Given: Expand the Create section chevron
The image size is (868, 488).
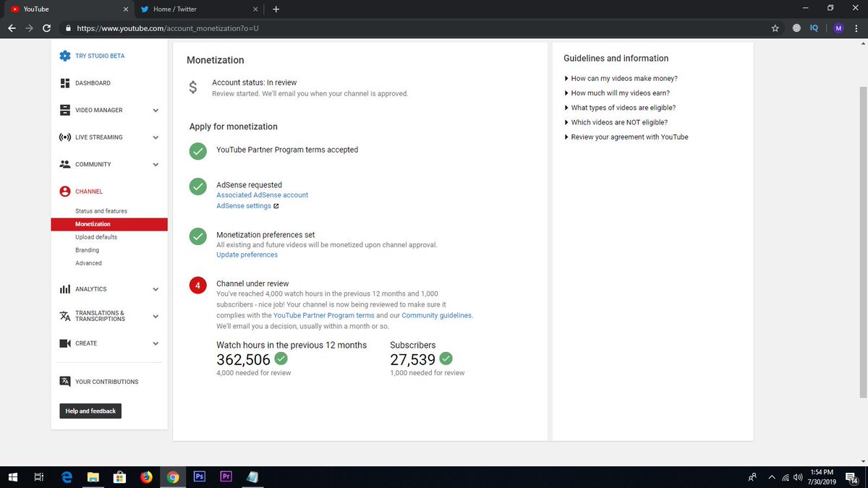Looking at the screenshot, I should (156, 343).
